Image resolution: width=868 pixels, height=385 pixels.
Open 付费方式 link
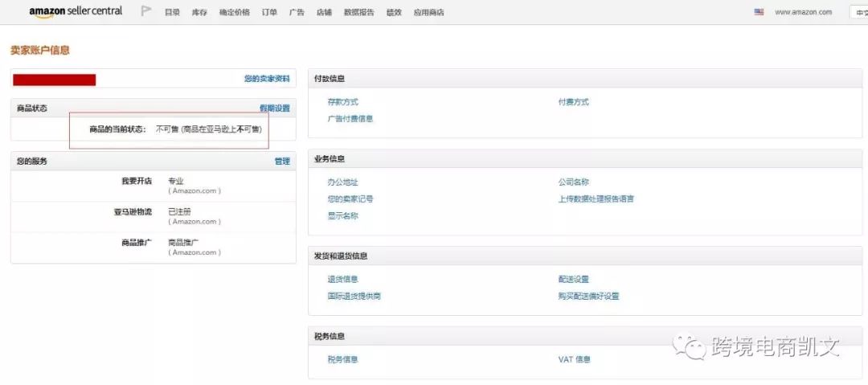(x=574, y=102)
